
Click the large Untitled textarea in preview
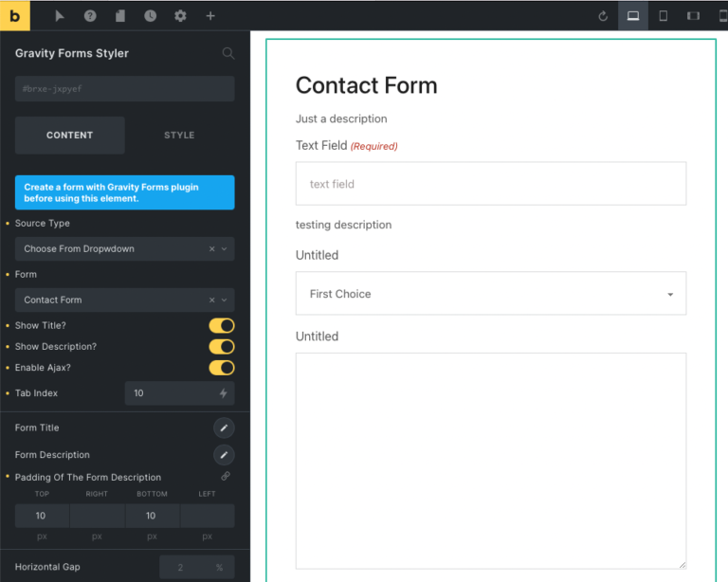tap(491, 461)
